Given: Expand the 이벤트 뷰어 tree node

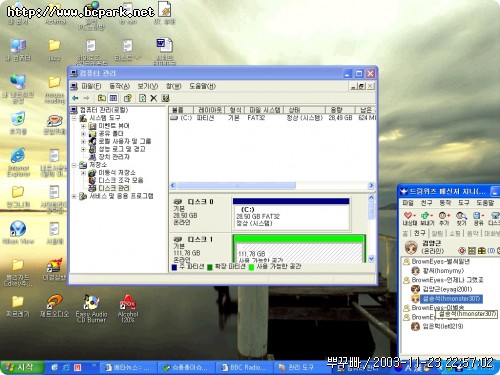Looking at the screenshot, I should [x=83, y=126].
